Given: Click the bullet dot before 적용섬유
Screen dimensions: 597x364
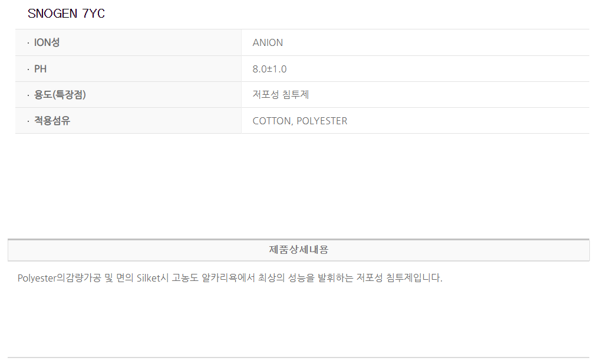Looking at the screenshot, I should [28, 121].
